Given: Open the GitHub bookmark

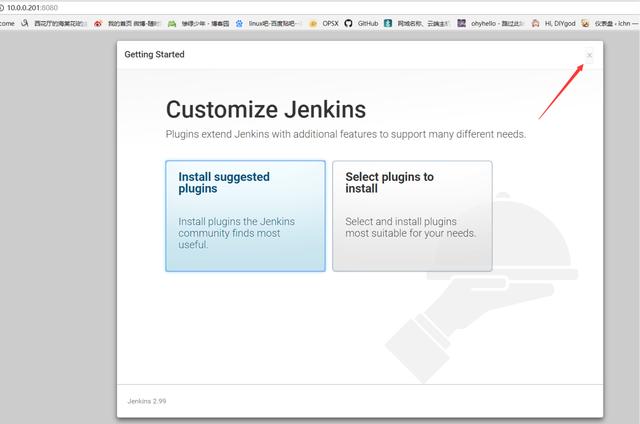Looking at the screenshot, I should point(361,24).
